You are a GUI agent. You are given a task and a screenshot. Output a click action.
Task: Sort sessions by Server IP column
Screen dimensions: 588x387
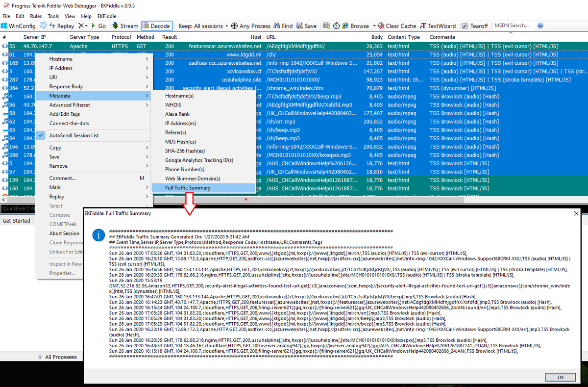[43, 37]
